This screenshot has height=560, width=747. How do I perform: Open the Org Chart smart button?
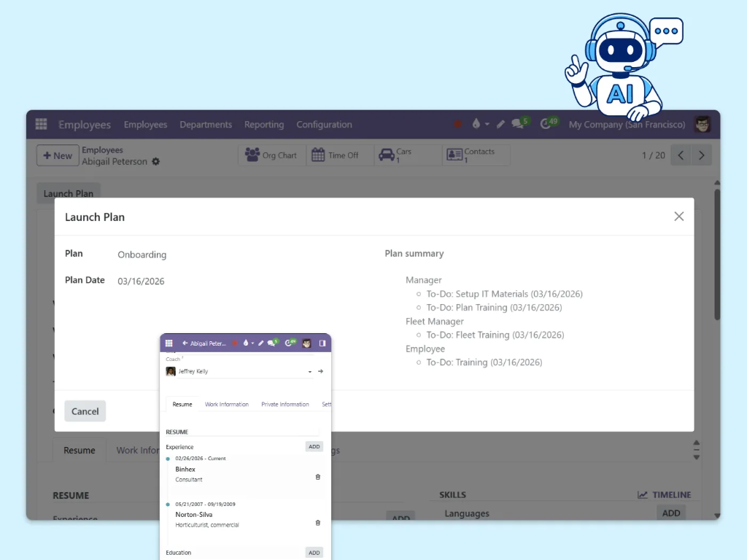coord(271,155)
